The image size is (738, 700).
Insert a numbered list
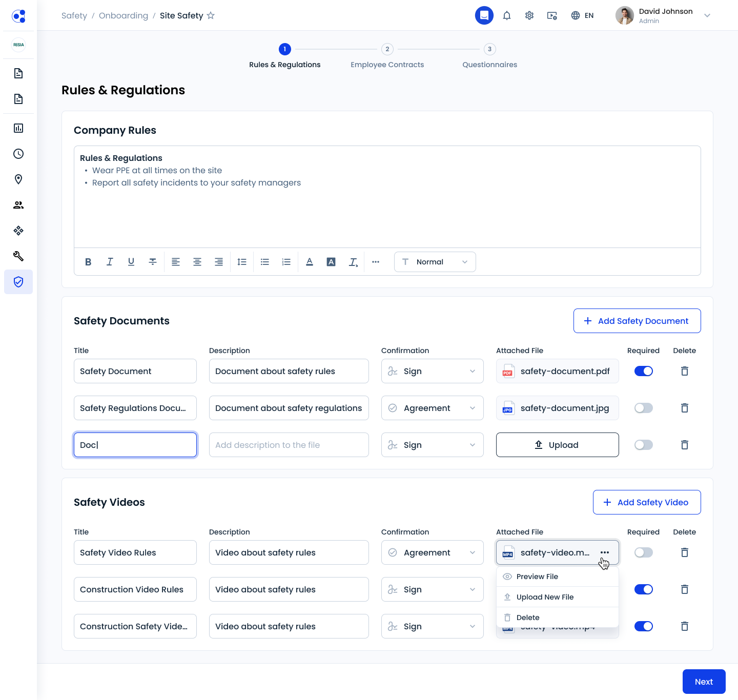click(x=286, y=262)
